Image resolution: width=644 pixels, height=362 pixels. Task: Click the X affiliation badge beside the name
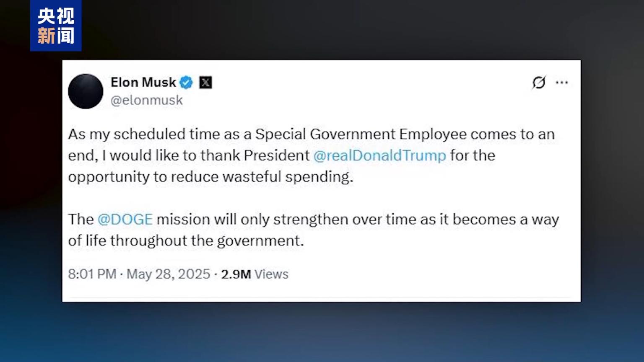205,83
